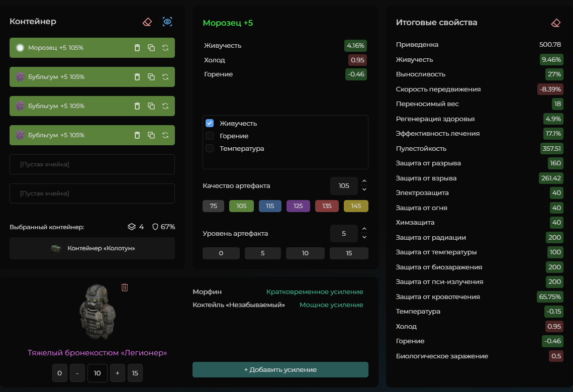Check the Температура checkbox
573x392 pixels.
[210, 148]
